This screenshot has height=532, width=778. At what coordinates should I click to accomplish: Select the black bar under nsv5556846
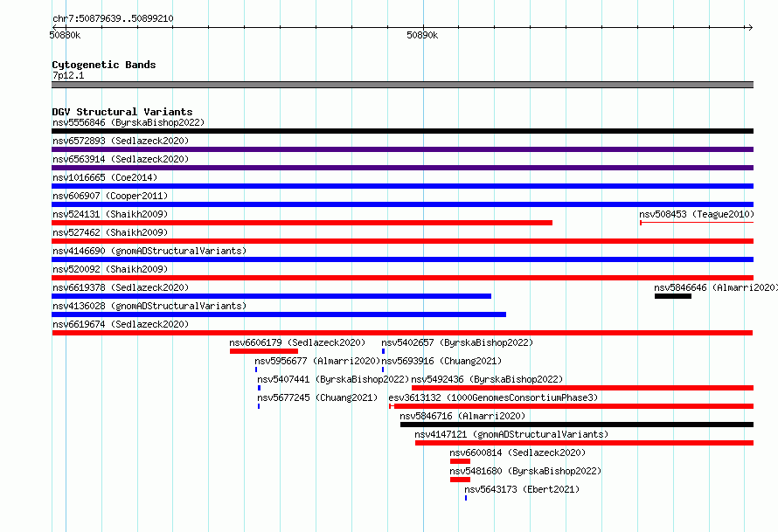tap(402, 131)
